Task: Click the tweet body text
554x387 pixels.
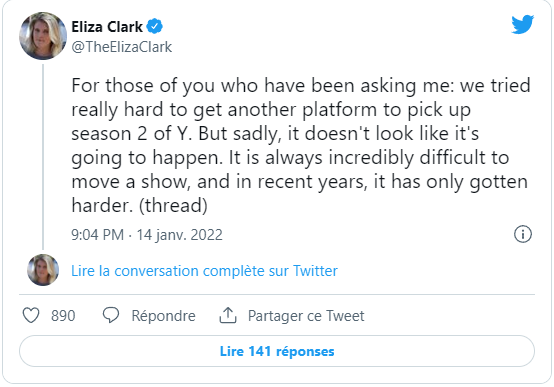Action: tap(301, 145)
